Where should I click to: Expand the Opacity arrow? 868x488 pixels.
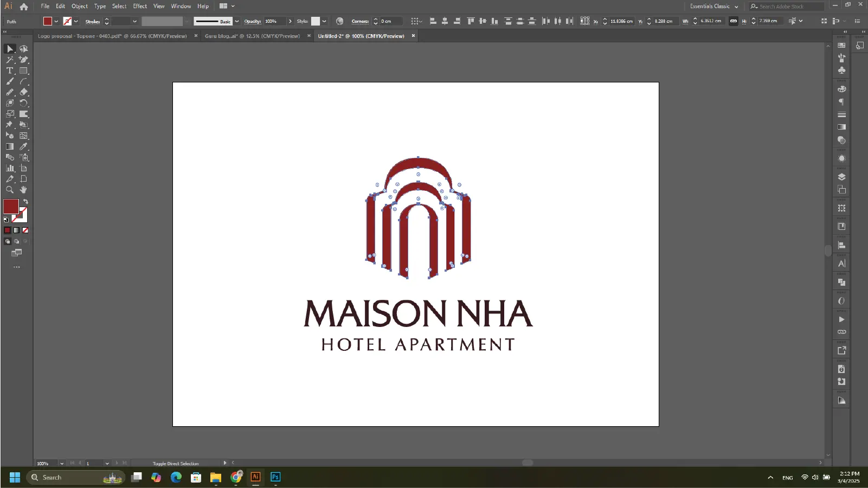(x=290, y=21)
